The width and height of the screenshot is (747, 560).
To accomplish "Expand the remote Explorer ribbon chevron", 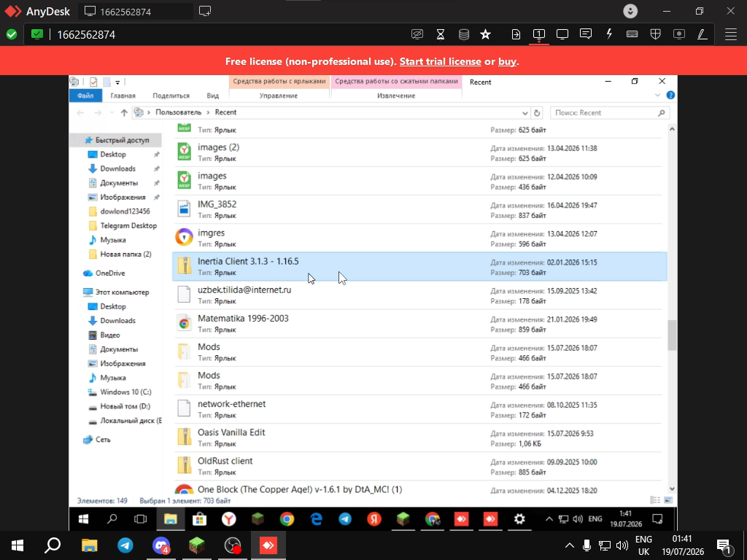I will [x=657, y=96].
